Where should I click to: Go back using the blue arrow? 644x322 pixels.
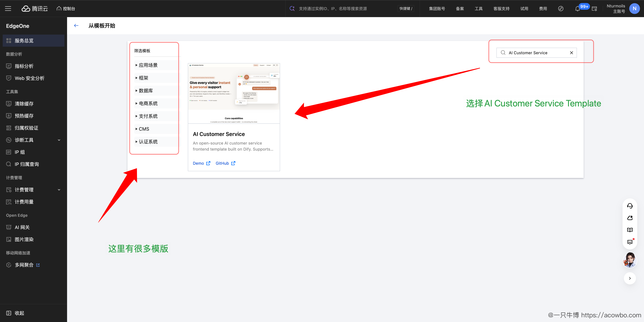76,26
